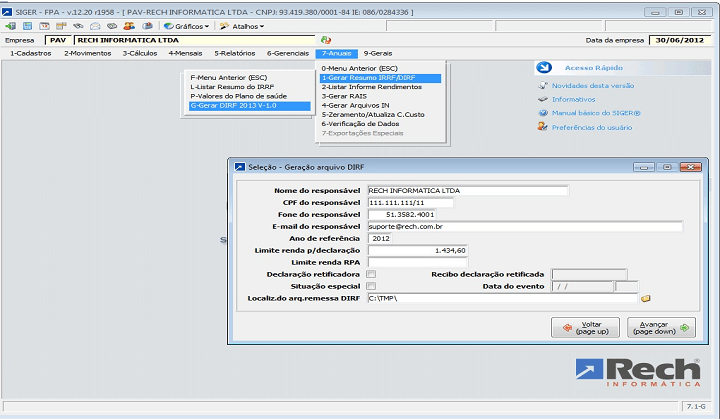Click the E-mail do responsável field

[x=525, y=226]
